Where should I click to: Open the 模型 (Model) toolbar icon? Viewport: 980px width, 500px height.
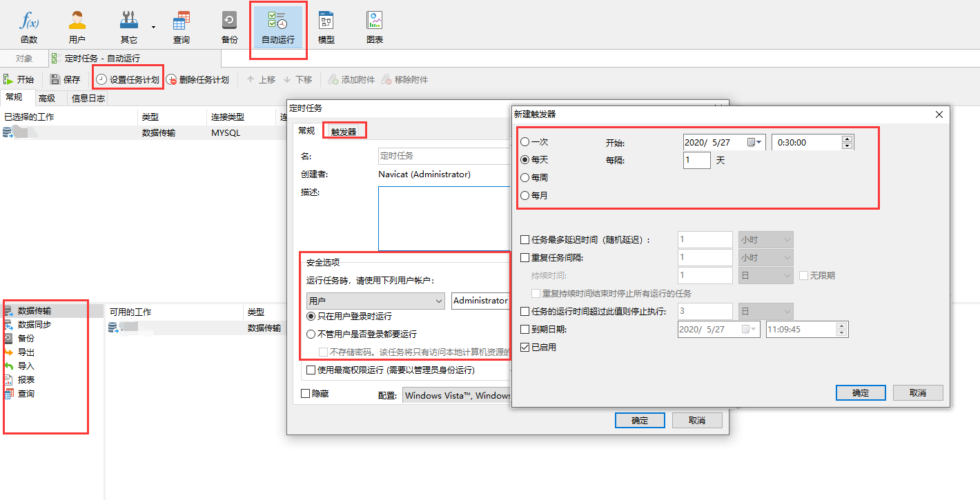tap(326, 28)
